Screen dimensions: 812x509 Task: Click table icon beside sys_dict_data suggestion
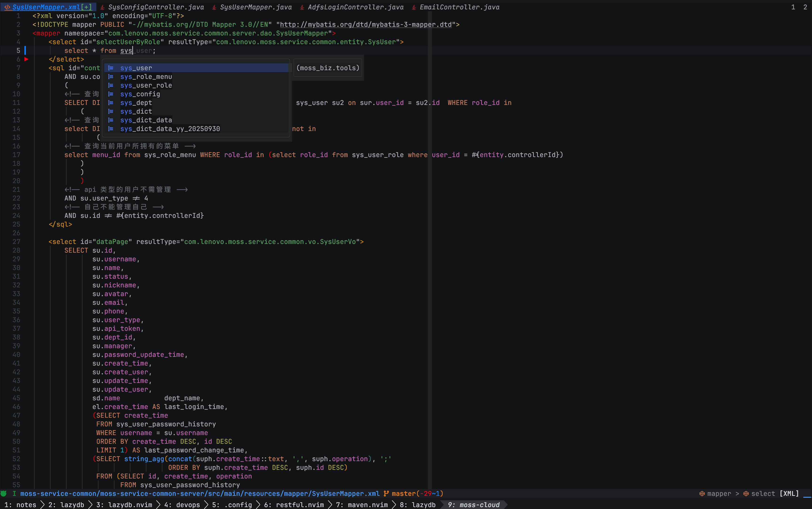(110, 120)
